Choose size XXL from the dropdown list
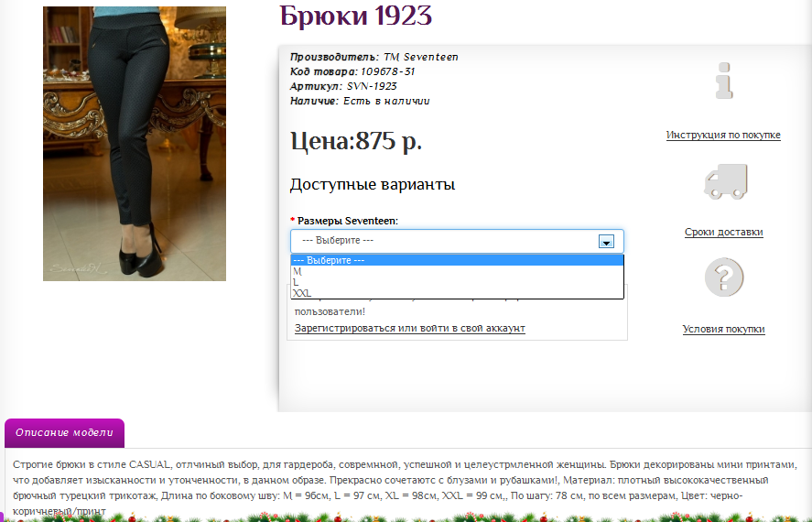This screenshot has width=812, height=522. point(458,292)
